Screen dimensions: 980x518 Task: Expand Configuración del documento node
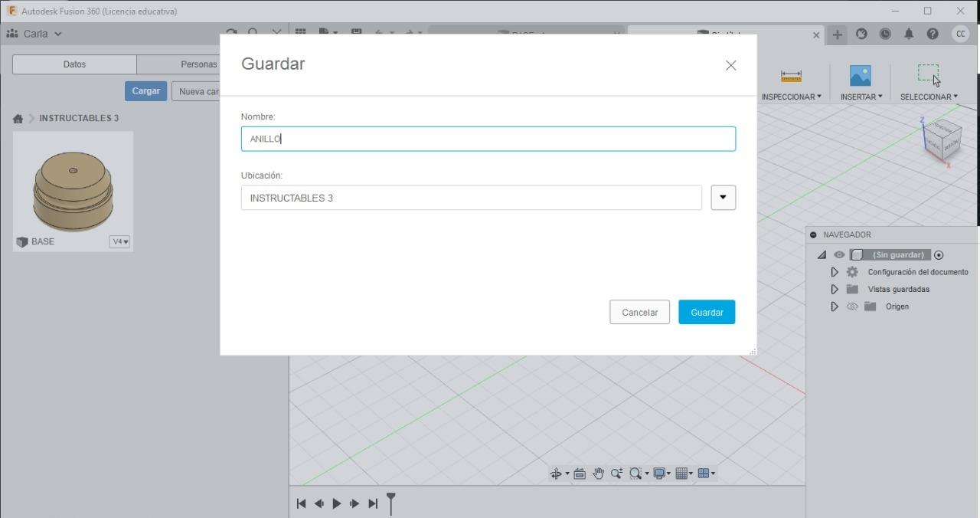tap(835, 272)
